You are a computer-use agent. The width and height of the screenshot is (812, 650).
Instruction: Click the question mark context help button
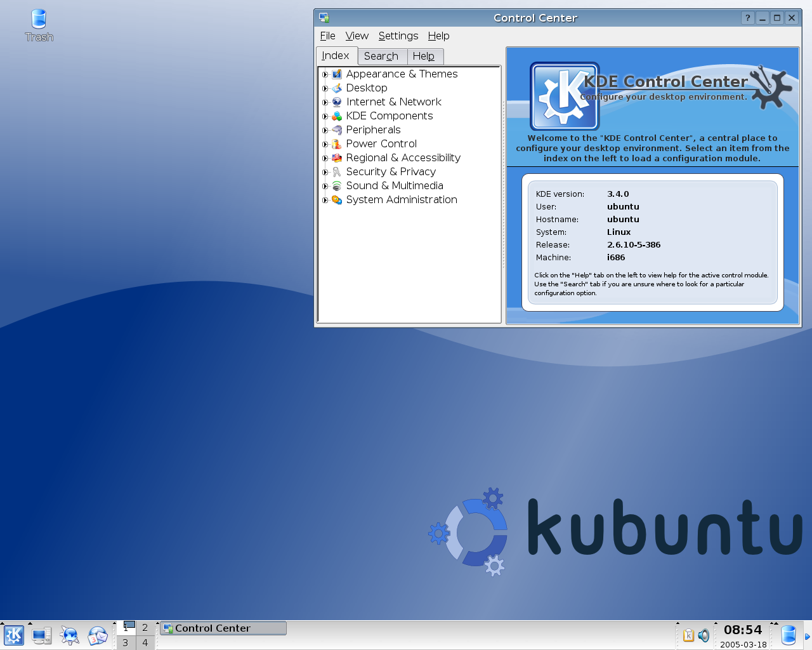[748, 18]
